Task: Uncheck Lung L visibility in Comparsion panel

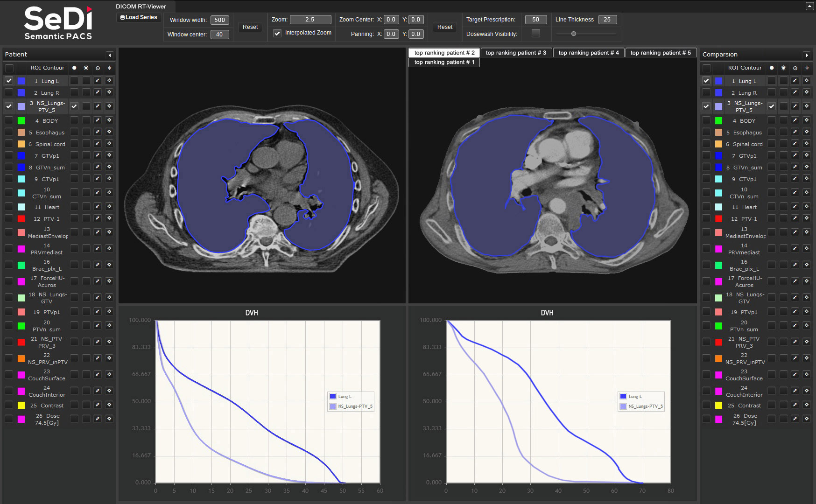Action: pos(706,81)
